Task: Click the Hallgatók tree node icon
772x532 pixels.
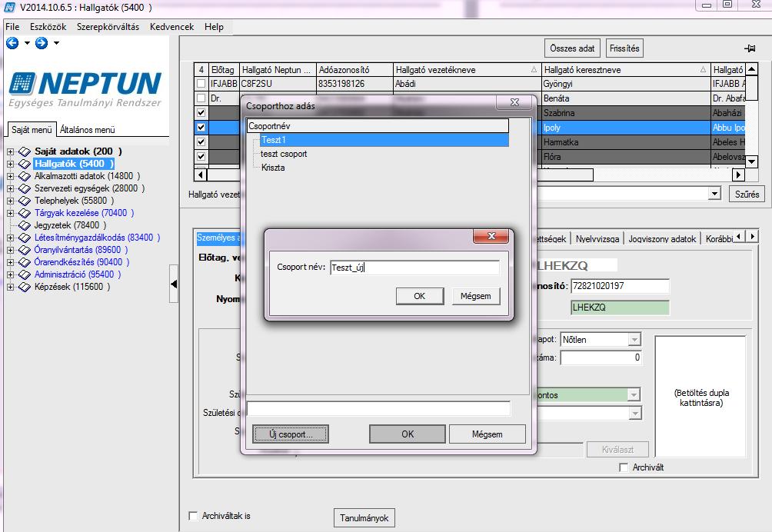Action: [25, 164]
